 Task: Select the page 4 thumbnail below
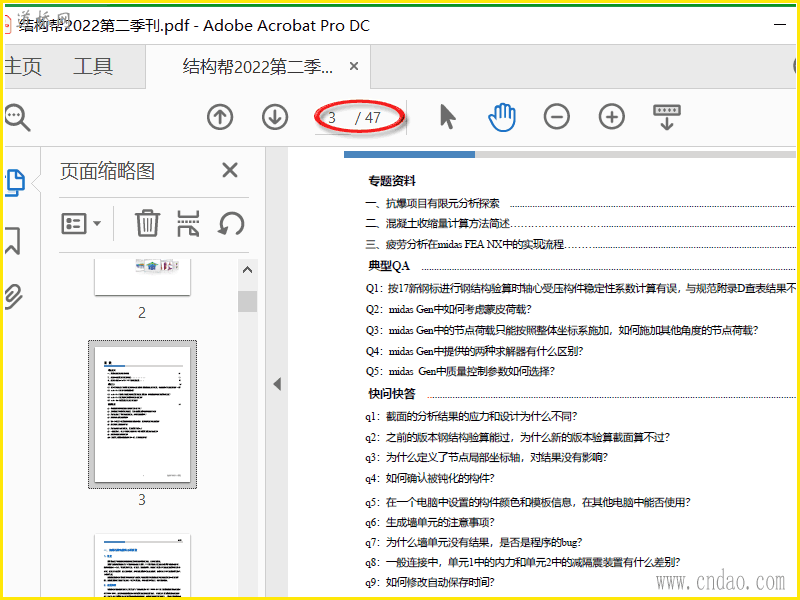[x=142, y=565]
